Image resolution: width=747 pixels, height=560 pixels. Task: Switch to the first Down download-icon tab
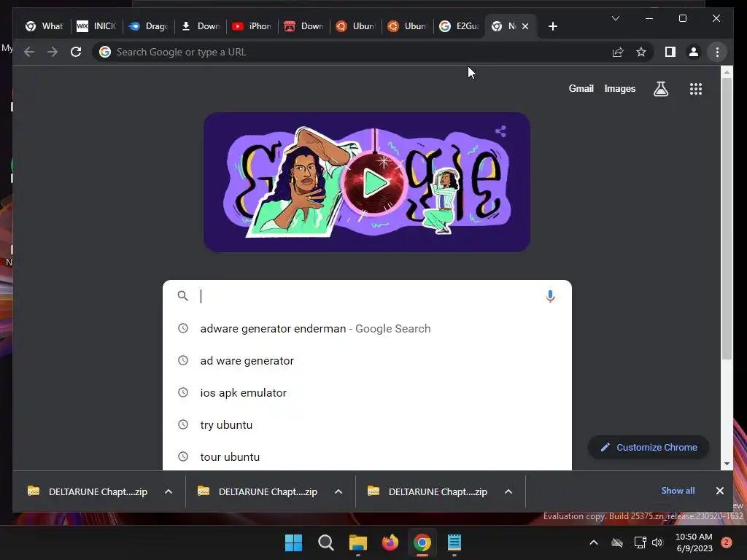pos(201,26)
